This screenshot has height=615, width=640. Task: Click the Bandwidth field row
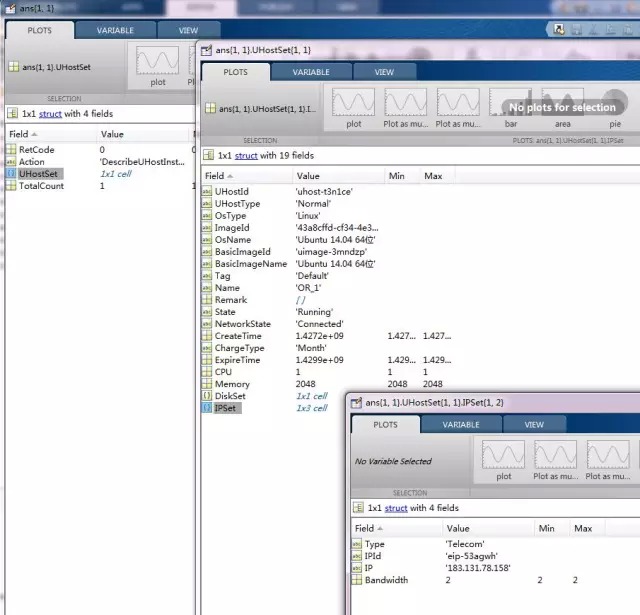387,580
